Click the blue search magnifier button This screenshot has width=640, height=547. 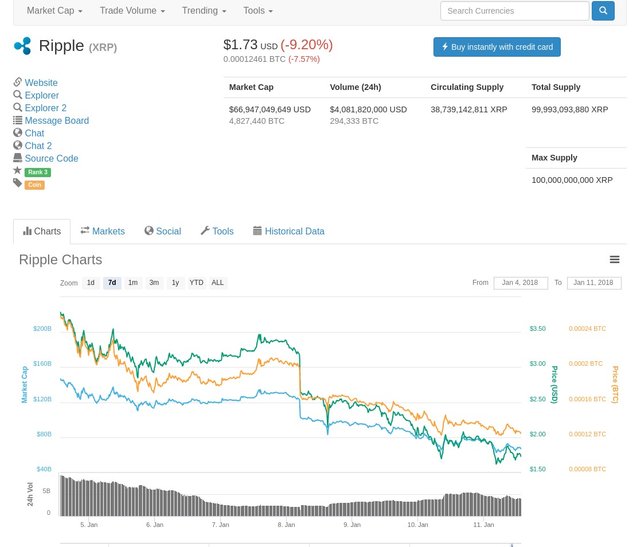[x=603, y=11]
